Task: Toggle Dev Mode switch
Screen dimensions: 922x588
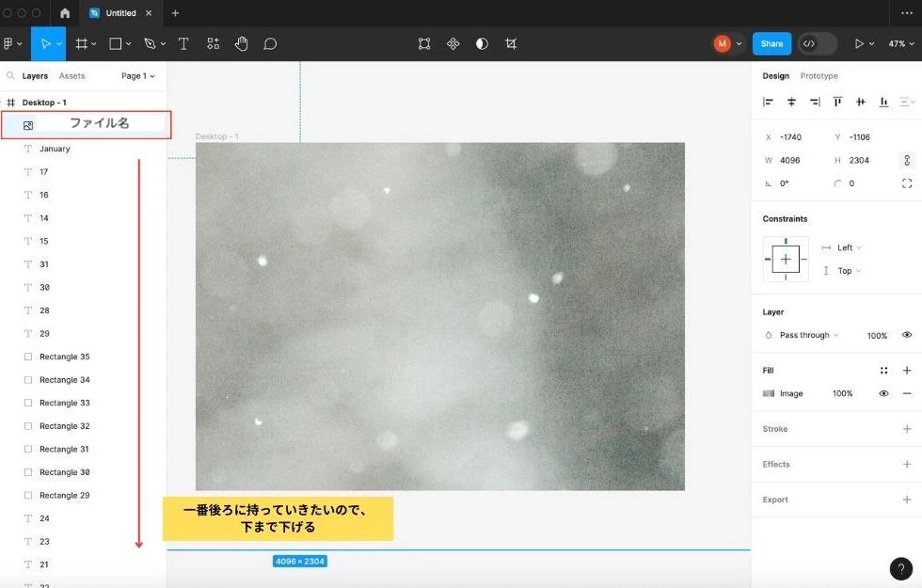Action: coord(817,43)
